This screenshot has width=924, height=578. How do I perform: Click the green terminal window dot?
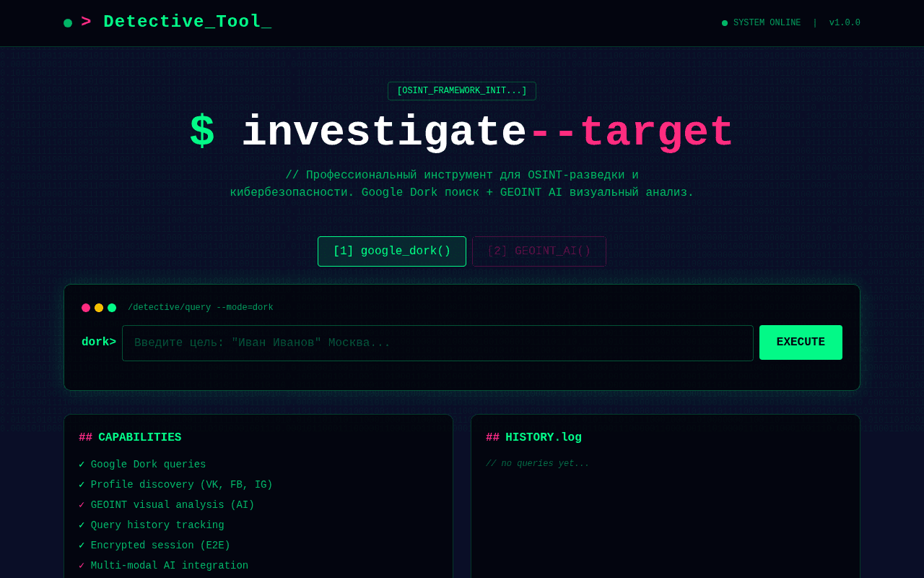(x=112, y=308)
